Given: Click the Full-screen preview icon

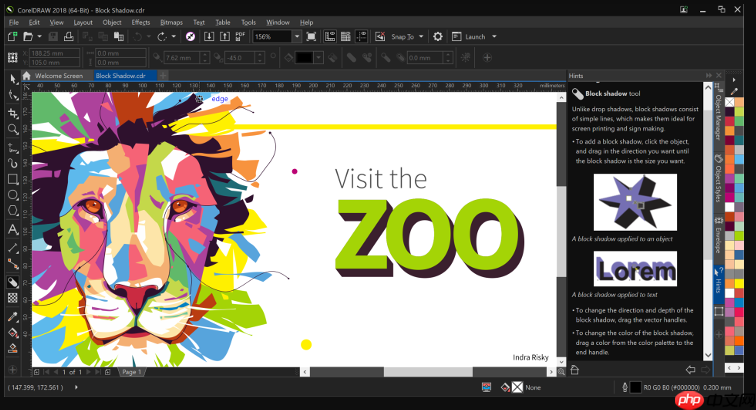Looking at the screenshot, I should click(311, 36).
